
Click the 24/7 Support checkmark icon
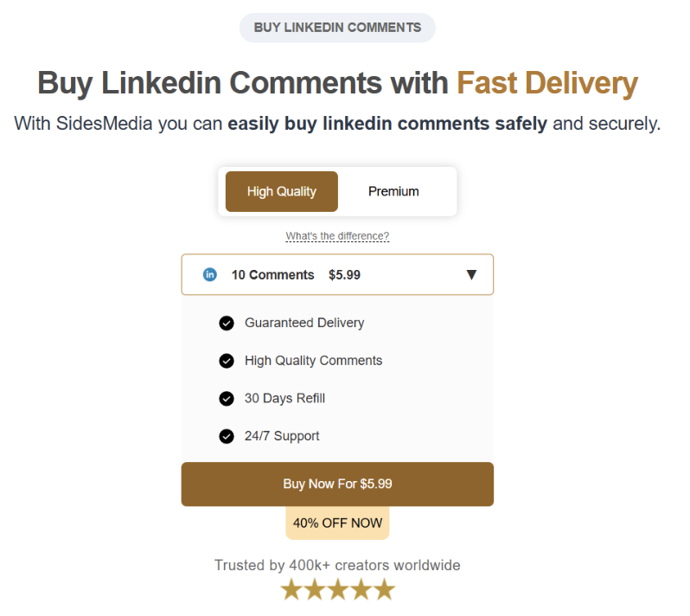tap(227, 436)
